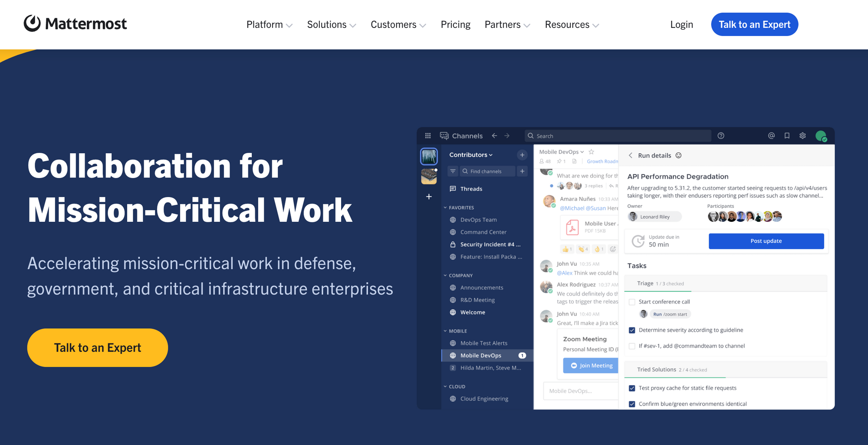Screen dimensions: 868x445
Task: Collapse the MOBILE category
Action: [455, 331]
